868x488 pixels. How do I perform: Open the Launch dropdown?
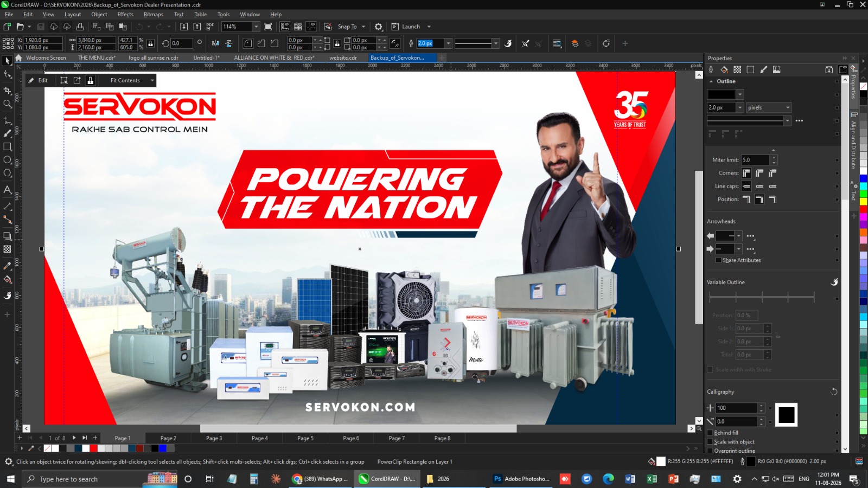[x=429, y=27]
